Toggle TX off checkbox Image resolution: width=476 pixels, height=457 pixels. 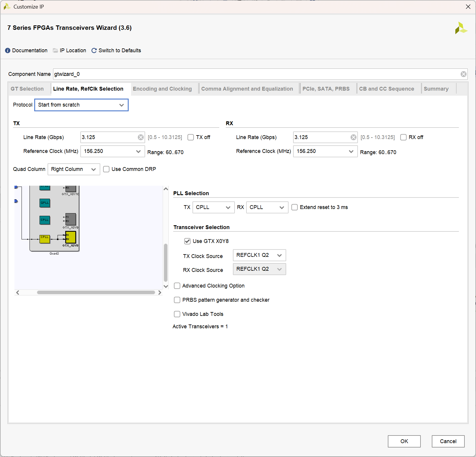point(191,137)
